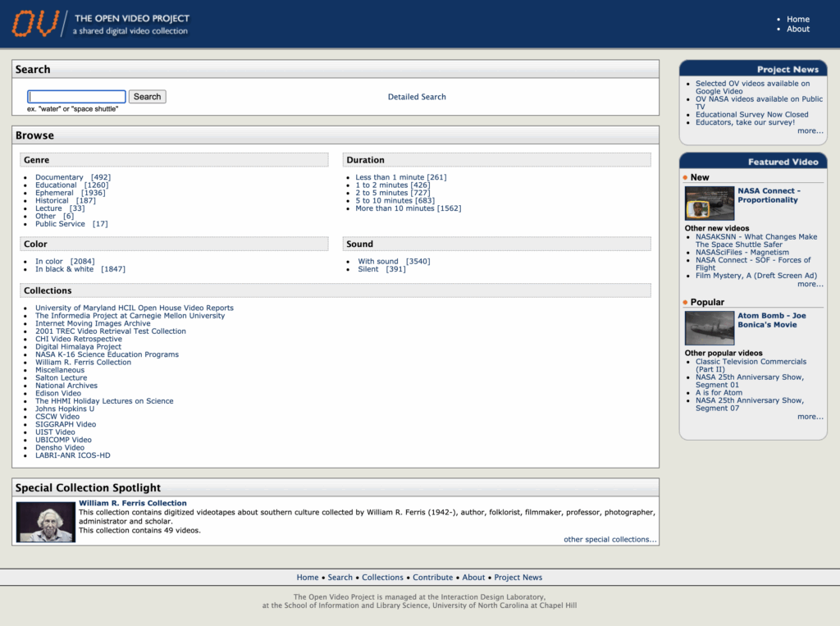
Task: Browse videos In black & white
Action: pos(64,269)
